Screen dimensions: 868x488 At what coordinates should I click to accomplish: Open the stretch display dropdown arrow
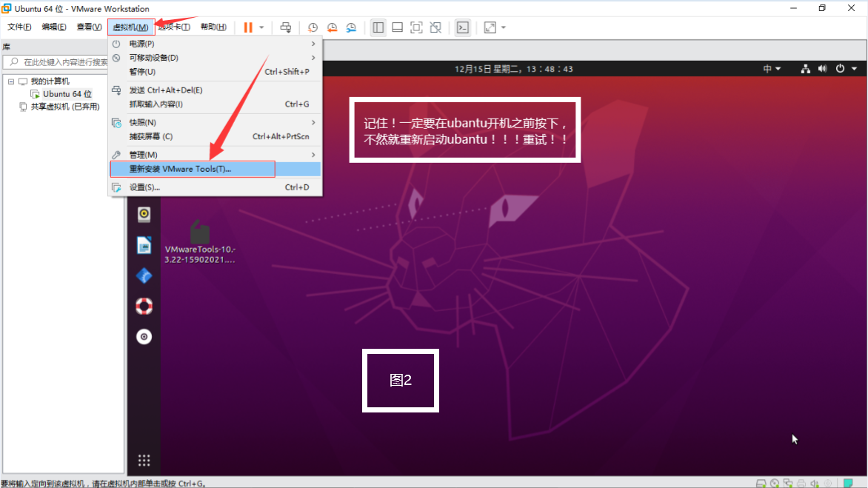pyautogui.click(x=503, y=27)
